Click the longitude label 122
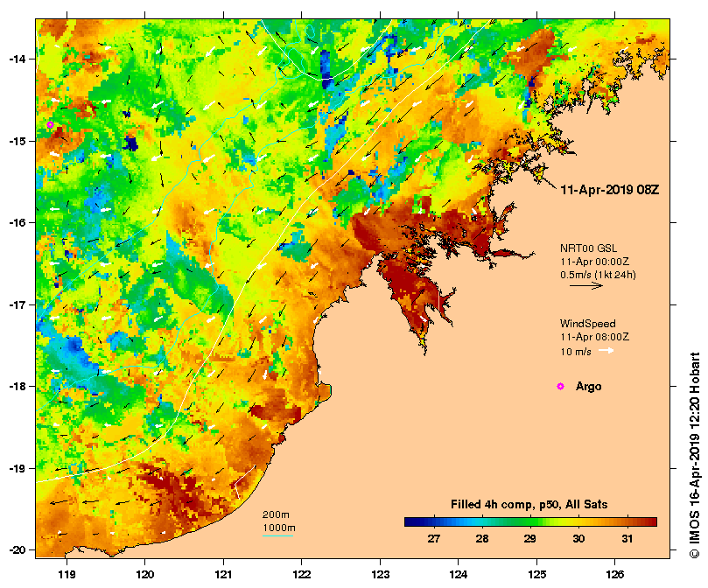The image size is (708, 588). tap(302, 575)
